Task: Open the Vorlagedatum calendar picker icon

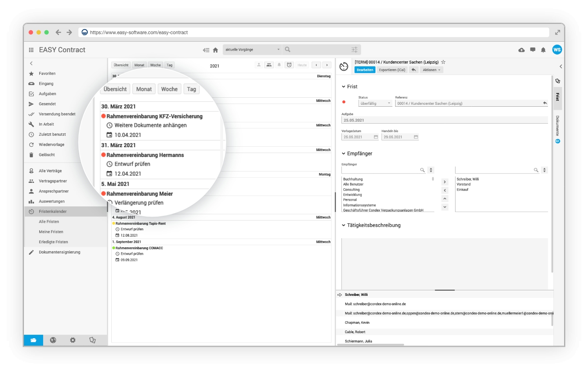Action: [376, 137]
